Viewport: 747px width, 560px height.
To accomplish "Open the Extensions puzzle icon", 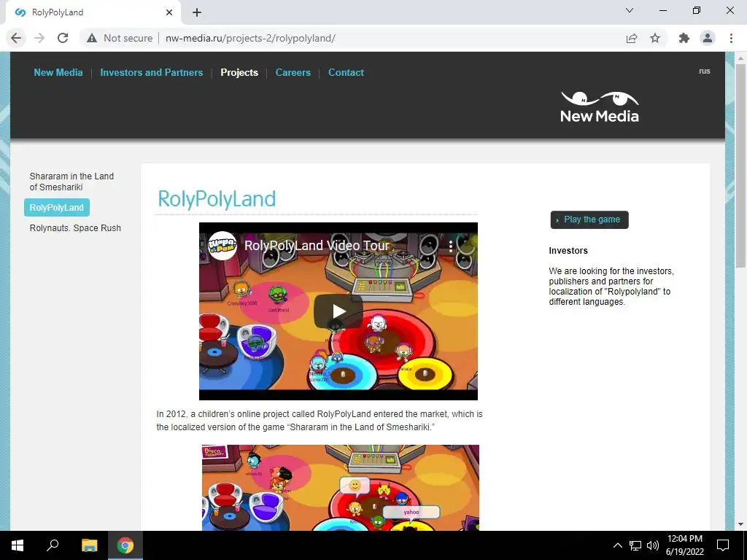I will (684, 38).
